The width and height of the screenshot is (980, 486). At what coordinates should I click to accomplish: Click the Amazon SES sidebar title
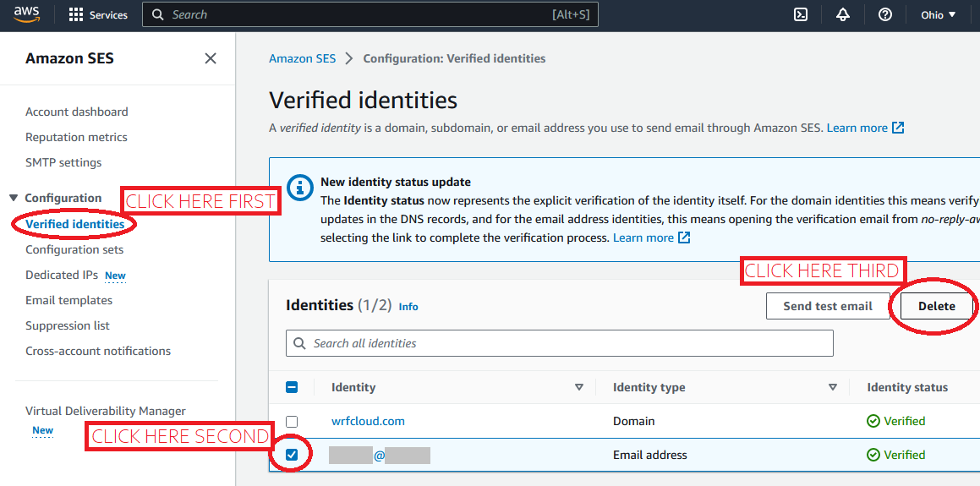point(69,58)
